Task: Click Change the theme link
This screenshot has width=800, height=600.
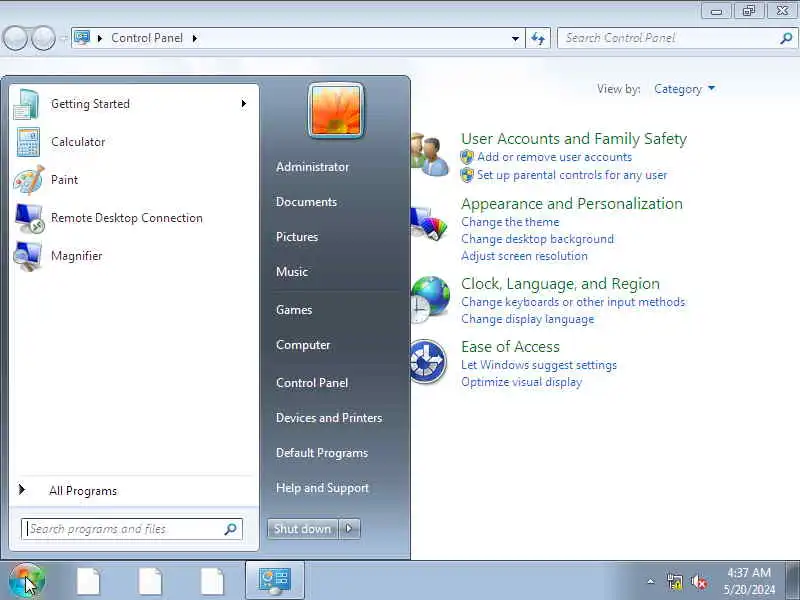Action: point(510,222)
